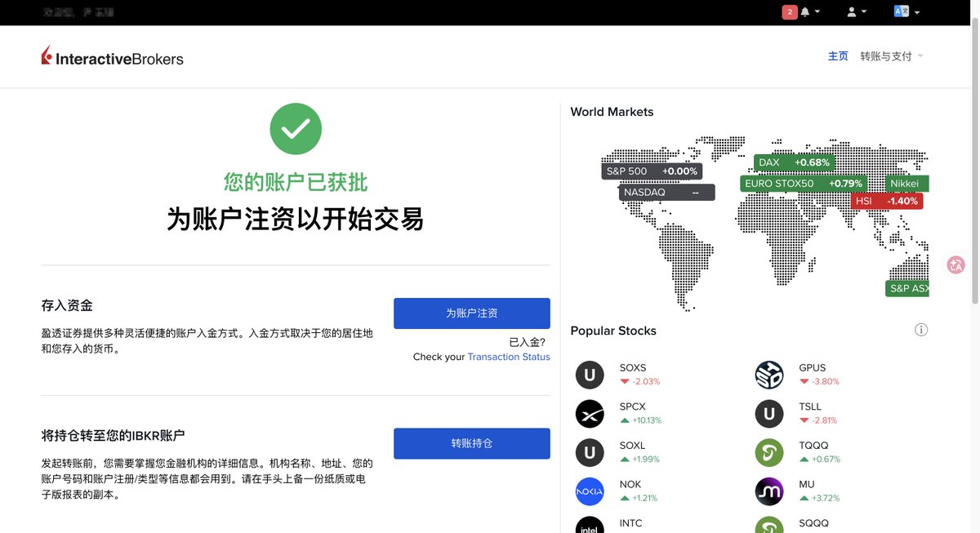Click the MU ticker text
The image size is (980, 533).
(x=806, y=484)
